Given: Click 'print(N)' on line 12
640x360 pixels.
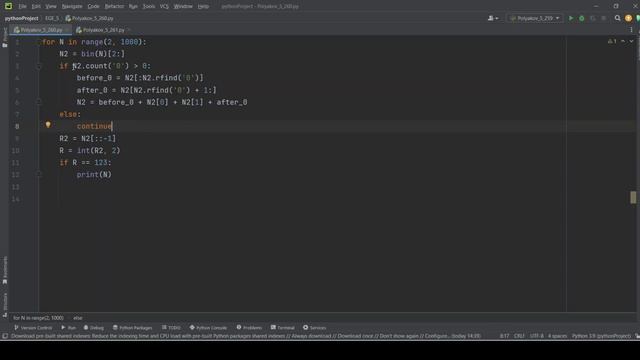Looking at the screenshot, I should 94,175.
